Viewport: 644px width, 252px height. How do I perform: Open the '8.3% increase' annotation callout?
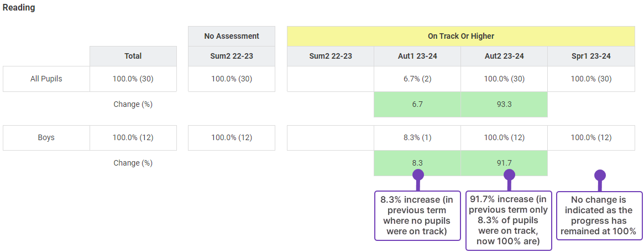click(x=417, y=216)
